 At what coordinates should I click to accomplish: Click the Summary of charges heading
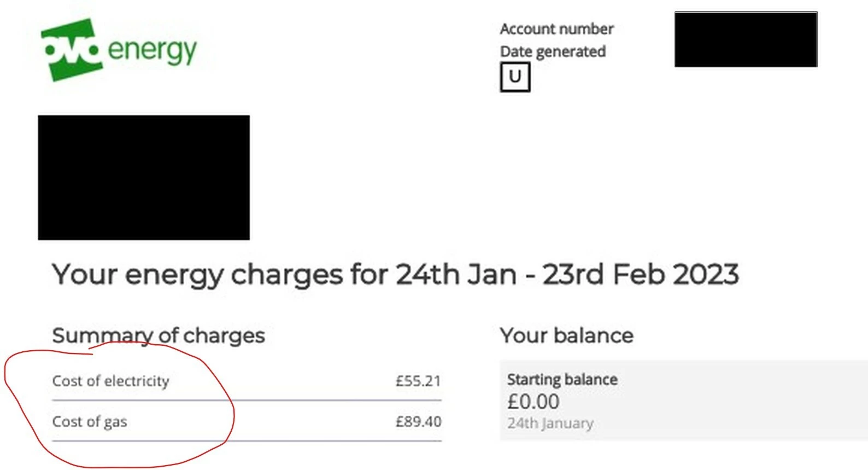pyautogui.click(x=159, y=335)
